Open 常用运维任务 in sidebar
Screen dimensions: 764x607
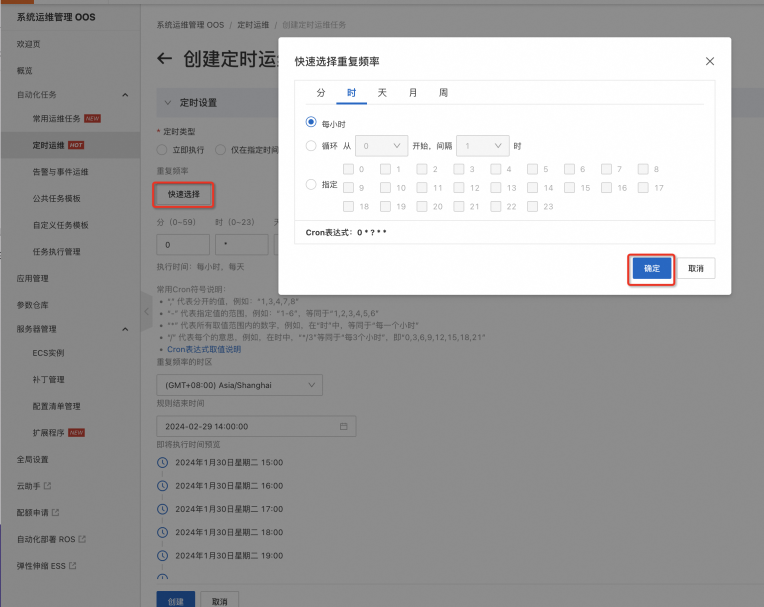[57, 118]
